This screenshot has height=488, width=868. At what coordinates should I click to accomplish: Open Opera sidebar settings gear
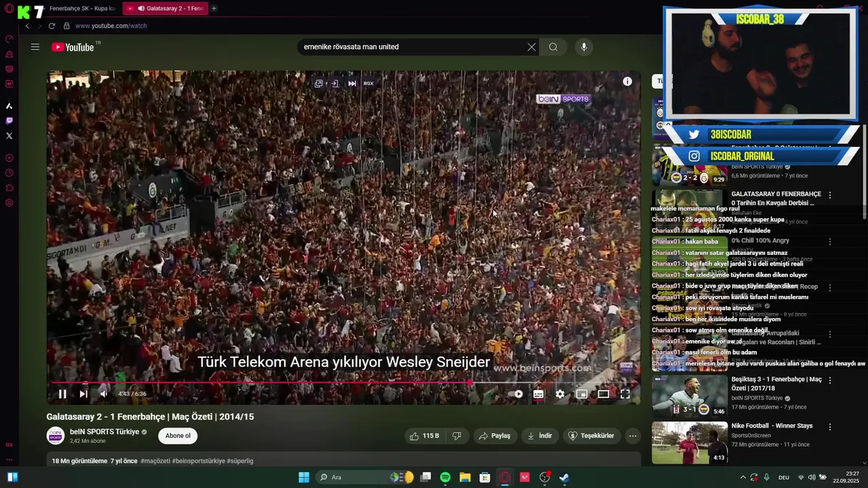[9, 203]
